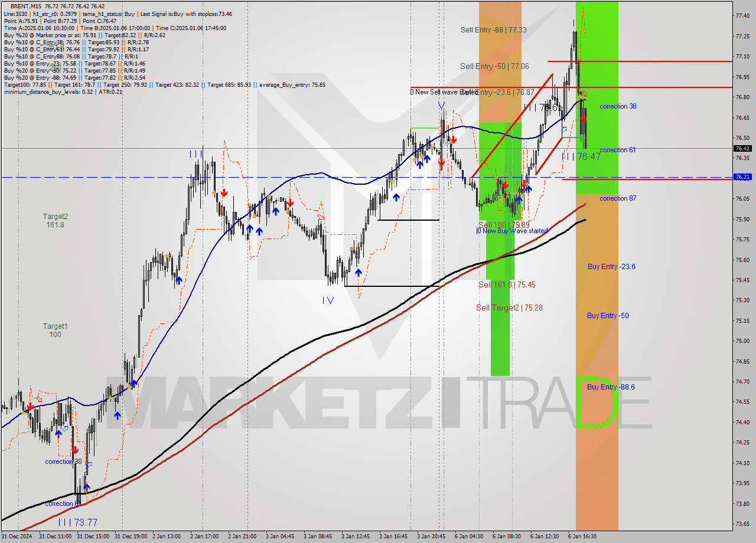Click the 'Target2 161.8' label
The width and height of the screenshot is (756, 543).
point(55,221)
